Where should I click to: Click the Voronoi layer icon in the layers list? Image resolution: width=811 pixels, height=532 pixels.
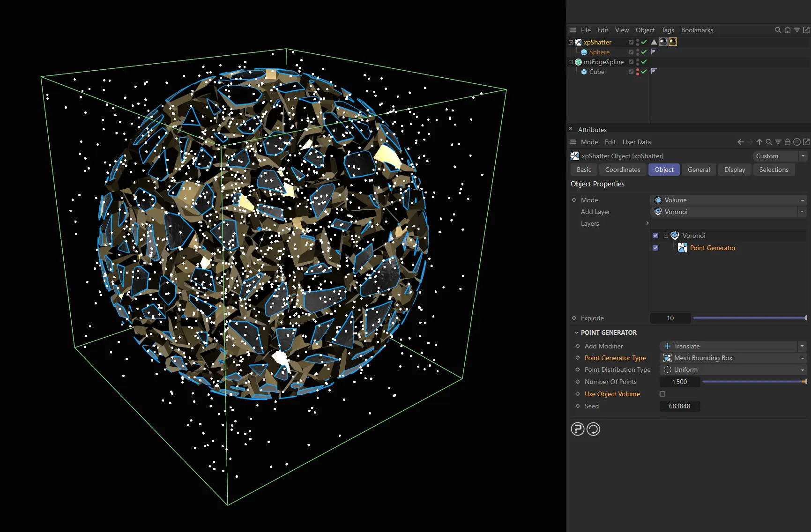675,236
